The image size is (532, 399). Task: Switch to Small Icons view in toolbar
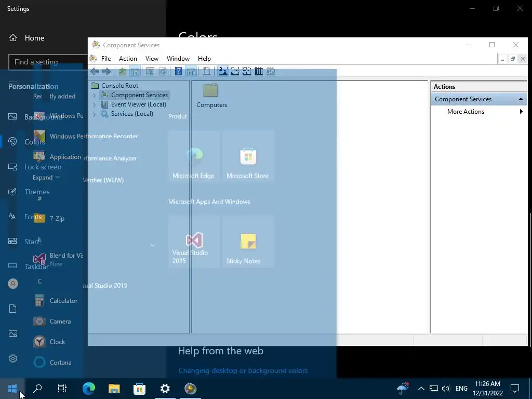(235, 71)
